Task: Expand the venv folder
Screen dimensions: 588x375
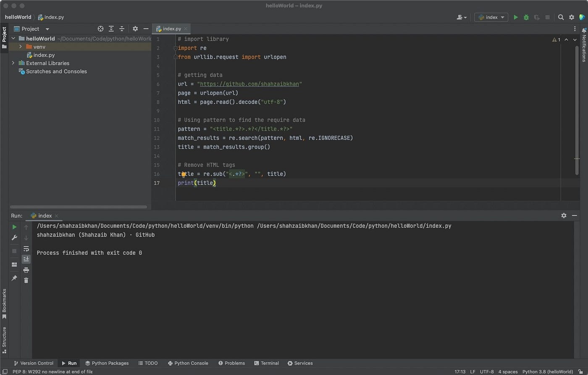Action: (20, 47)
